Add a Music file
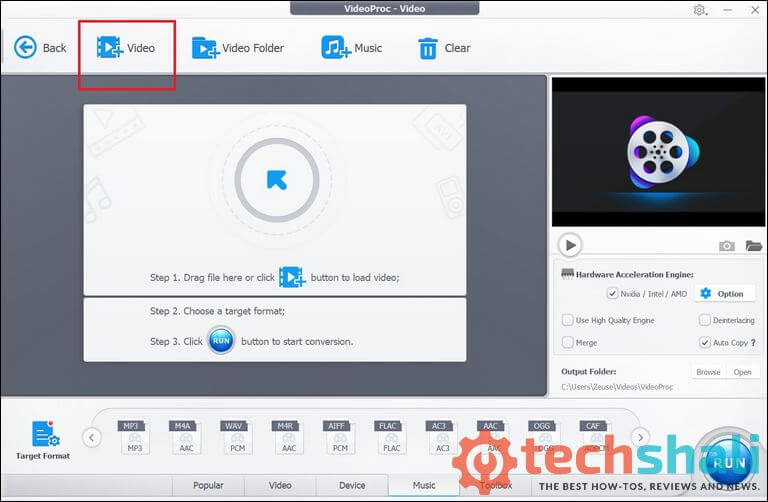Image resolution: width=768 pixels, height=502 pixels. coord(352,48)
